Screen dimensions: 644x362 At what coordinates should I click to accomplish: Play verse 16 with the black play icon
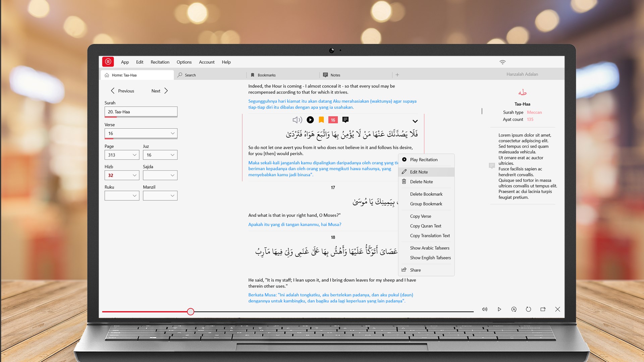pyautogui.click(x=310, y=120)
